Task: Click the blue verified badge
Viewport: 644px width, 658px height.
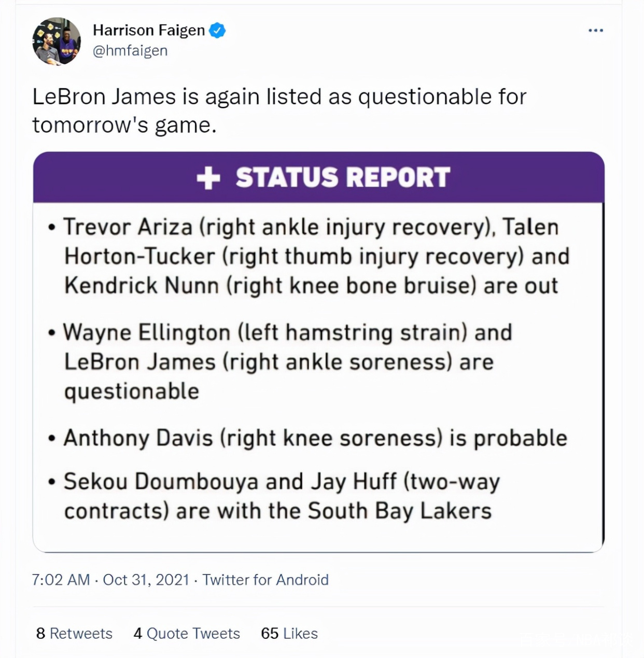Action: (x=217, y=31)
